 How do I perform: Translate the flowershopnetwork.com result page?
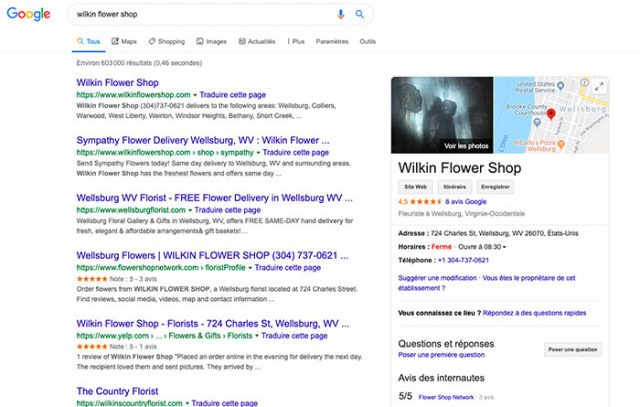click(x=288, y=267)
